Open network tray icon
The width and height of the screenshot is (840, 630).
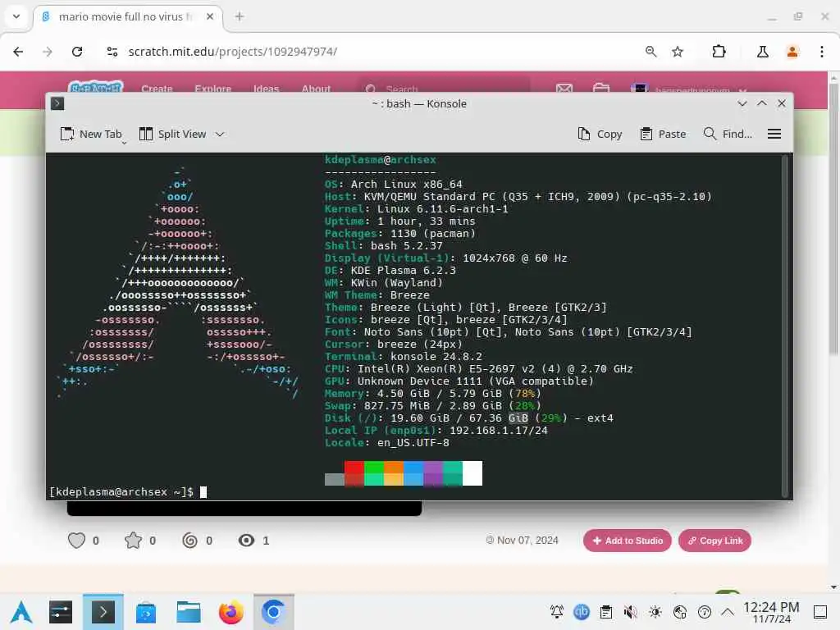[680, 612]
